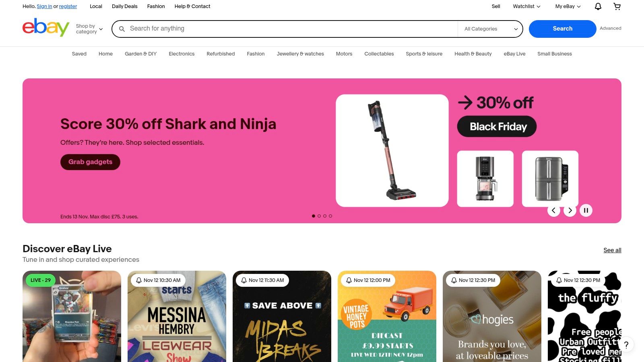Image resolution: width=644 pixels, height=362 pixels.
Task: Open the All Categories dropdown
Action: (491, 29)
